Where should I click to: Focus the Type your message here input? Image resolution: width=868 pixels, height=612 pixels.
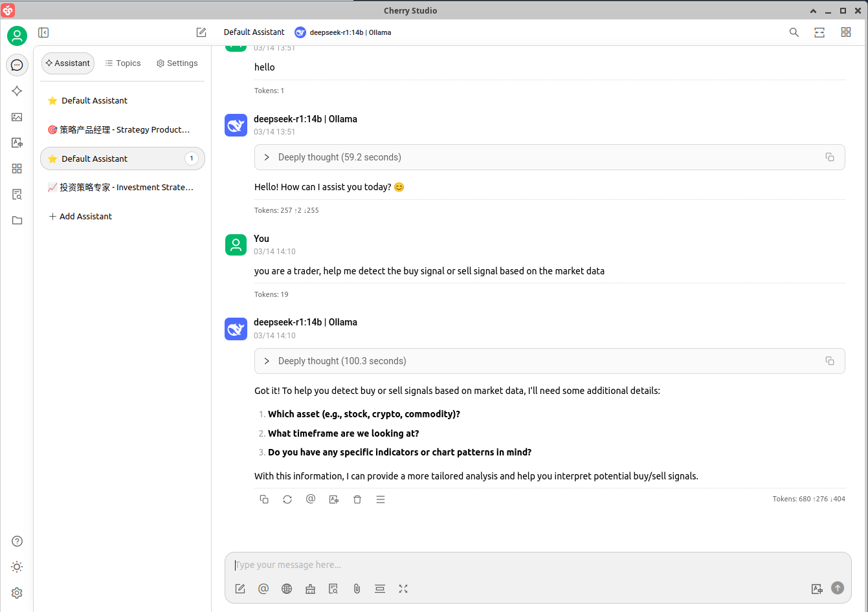(537, 565)
